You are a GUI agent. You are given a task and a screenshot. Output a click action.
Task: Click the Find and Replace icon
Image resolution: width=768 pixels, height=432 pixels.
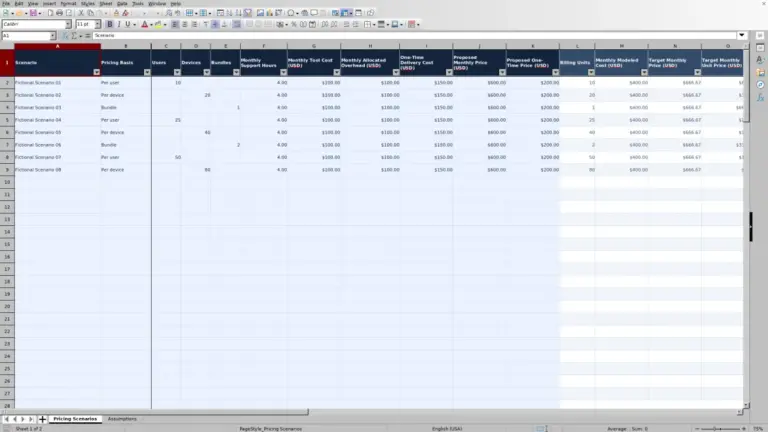pyautogui.click(x=168, y=13)
